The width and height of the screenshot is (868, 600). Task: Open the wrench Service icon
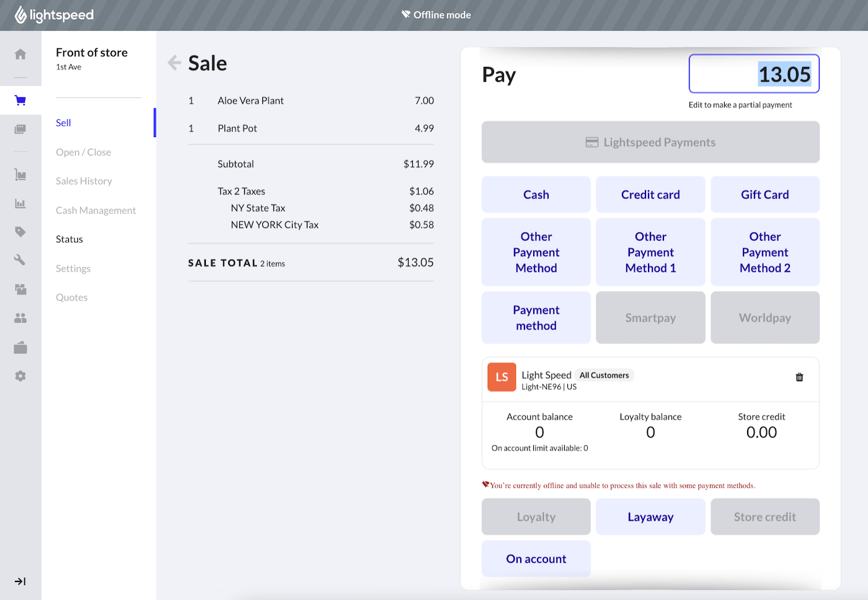point(20,260)
